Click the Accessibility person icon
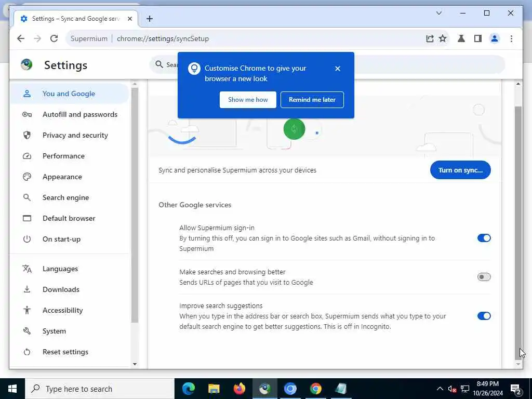 27,310
